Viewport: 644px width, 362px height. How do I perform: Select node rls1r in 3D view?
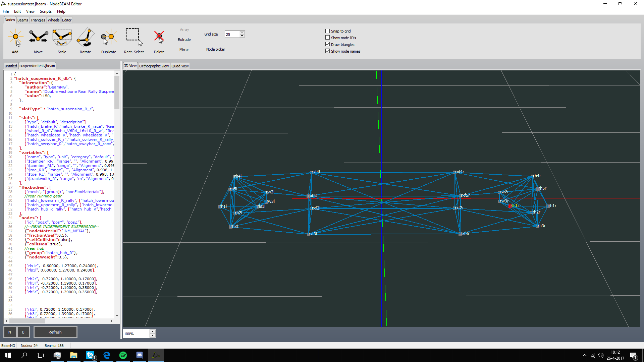point(510,206)
